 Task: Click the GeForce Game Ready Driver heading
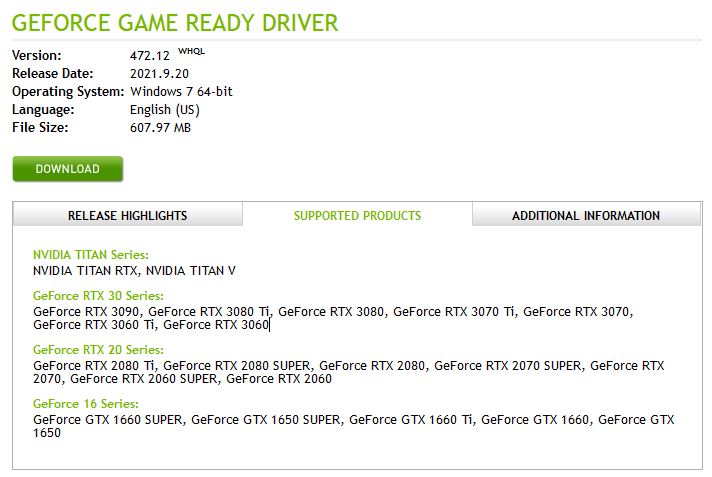(x=175, y=23)
